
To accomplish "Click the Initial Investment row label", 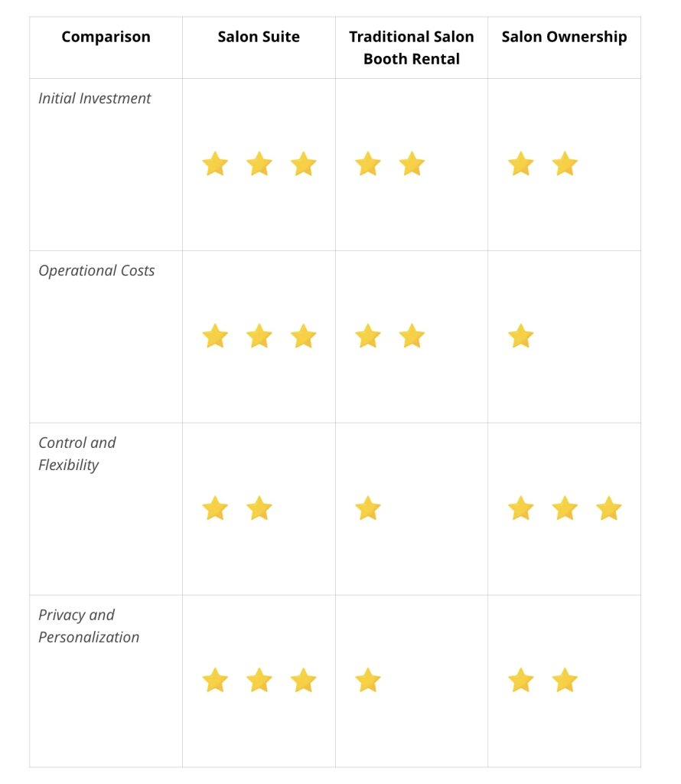I will (x=94, y=98).
